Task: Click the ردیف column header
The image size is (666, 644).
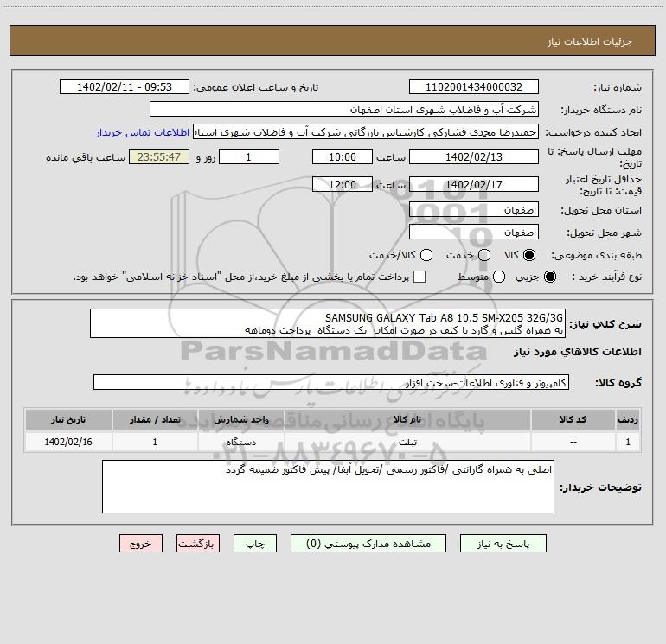Action: pyautogui.click(x=628, y=419)
